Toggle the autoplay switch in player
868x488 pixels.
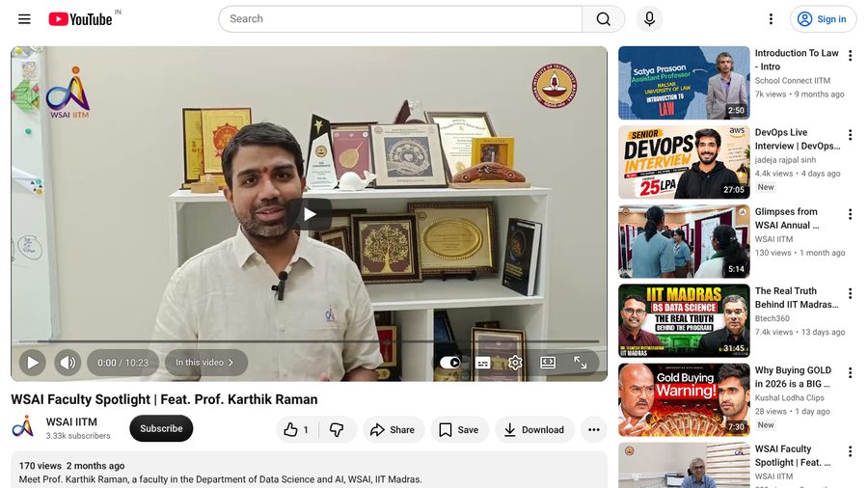450,363
